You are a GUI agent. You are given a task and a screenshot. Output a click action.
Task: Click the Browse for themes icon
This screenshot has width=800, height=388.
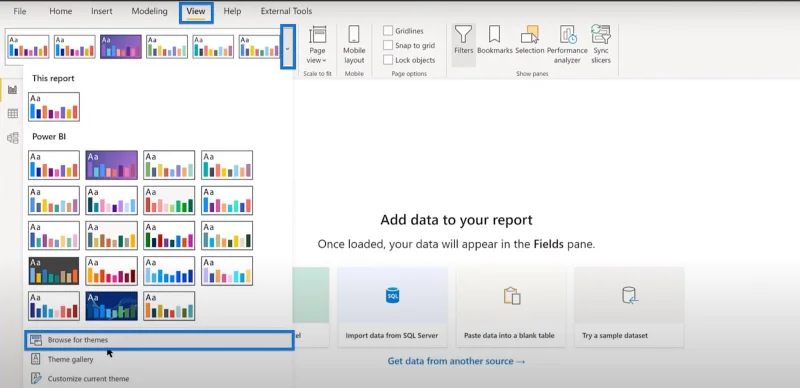[x=36, y=340]
